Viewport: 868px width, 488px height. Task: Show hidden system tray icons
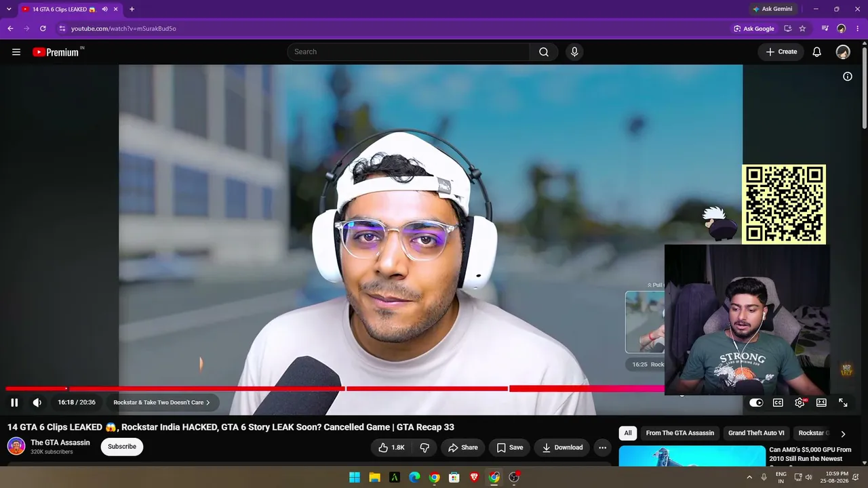(x=749, y=477)
